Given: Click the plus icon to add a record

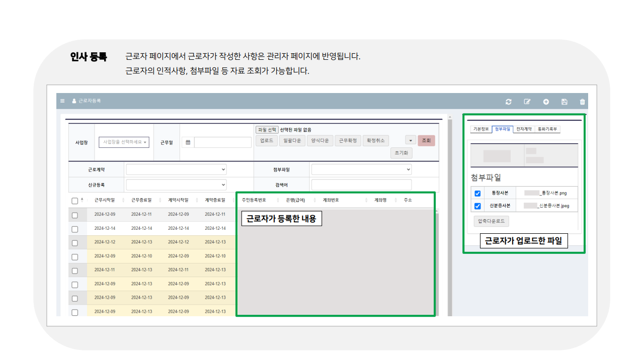Looking at the screenshot, I should click(546, 102).
